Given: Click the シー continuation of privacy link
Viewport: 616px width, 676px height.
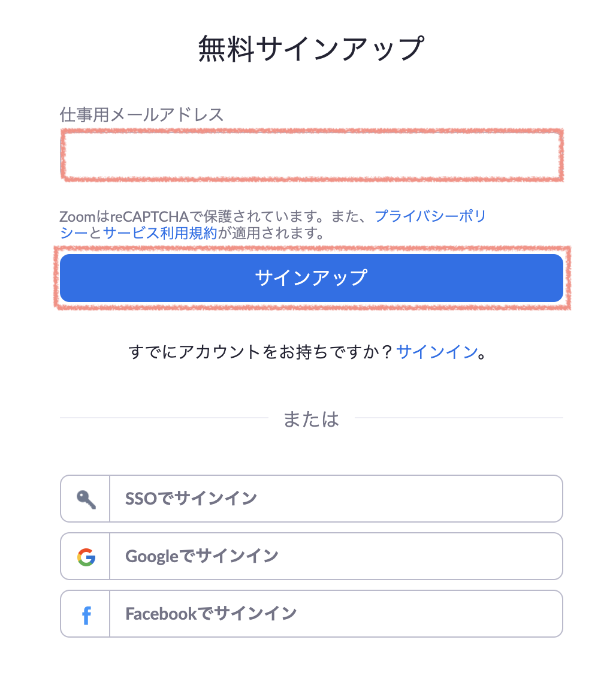Looking at the screenshot, I should pyautogui.click(x=74, y=233).
